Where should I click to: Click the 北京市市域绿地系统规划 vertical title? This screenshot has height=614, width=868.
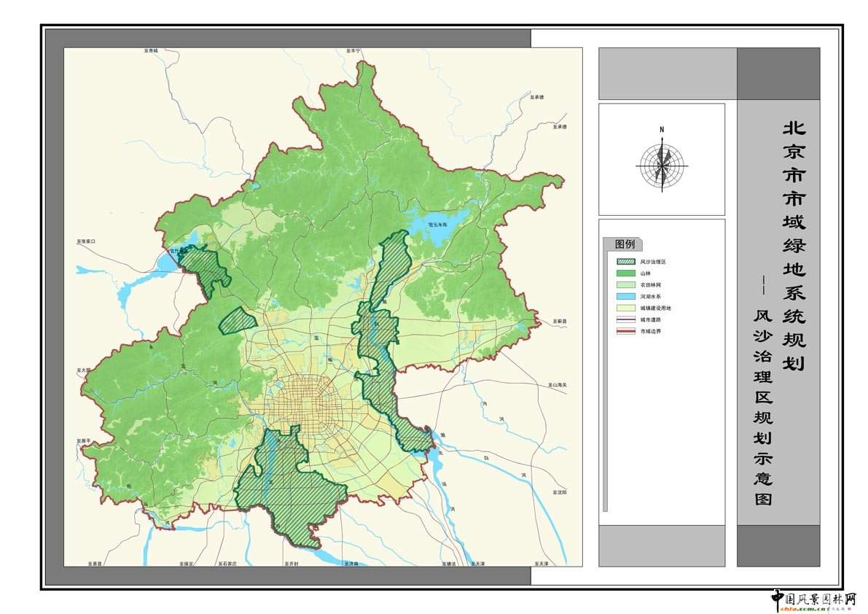pyautogui.click(x=793, y=245)
